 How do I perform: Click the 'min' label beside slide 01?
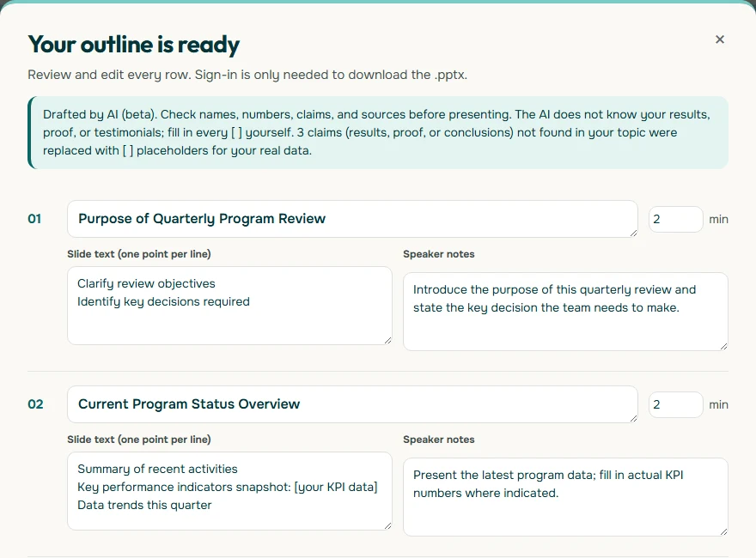pyautogui.click(x=718, y=219)
